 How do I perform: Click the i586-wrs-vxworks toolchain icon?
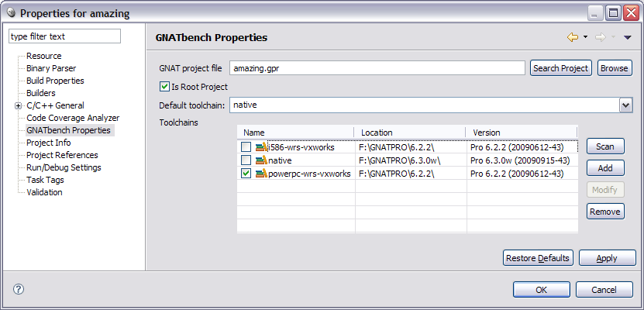[261, 146]
